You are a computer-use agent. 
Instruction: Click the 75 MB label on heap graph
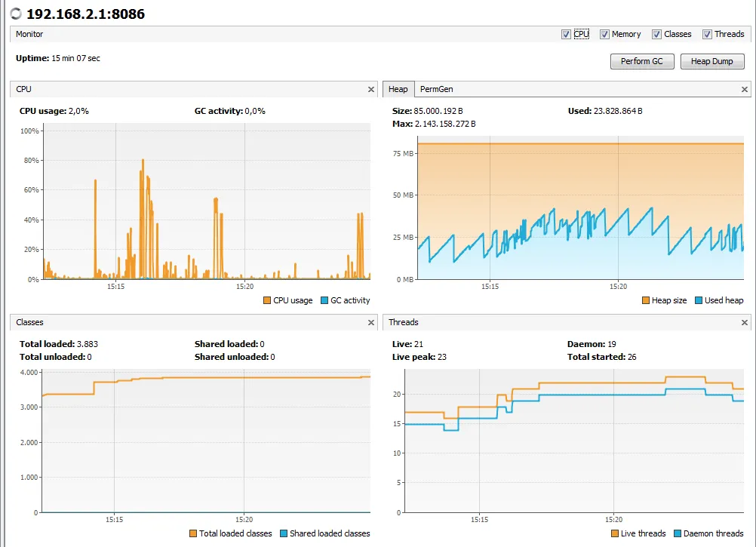(x=403, y=154)
